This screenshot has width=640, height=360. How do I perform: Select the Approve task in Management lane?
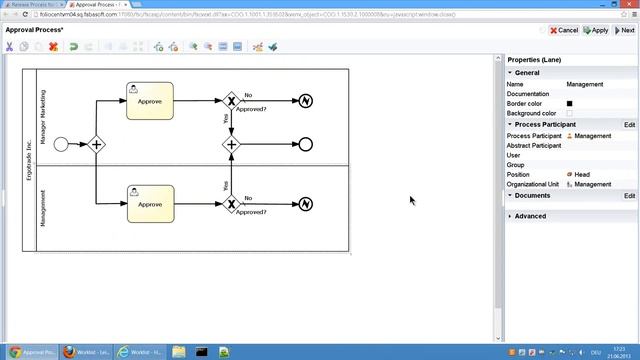pos(151,204)
